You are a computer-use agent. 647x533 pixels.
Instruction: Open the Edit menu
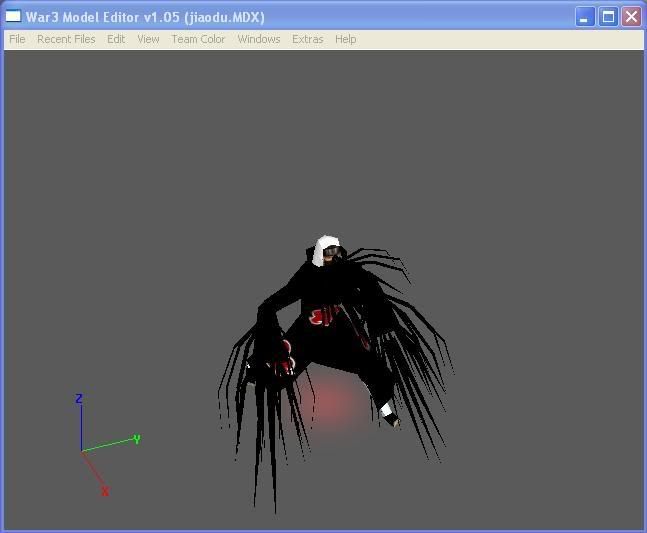[116, 39]
